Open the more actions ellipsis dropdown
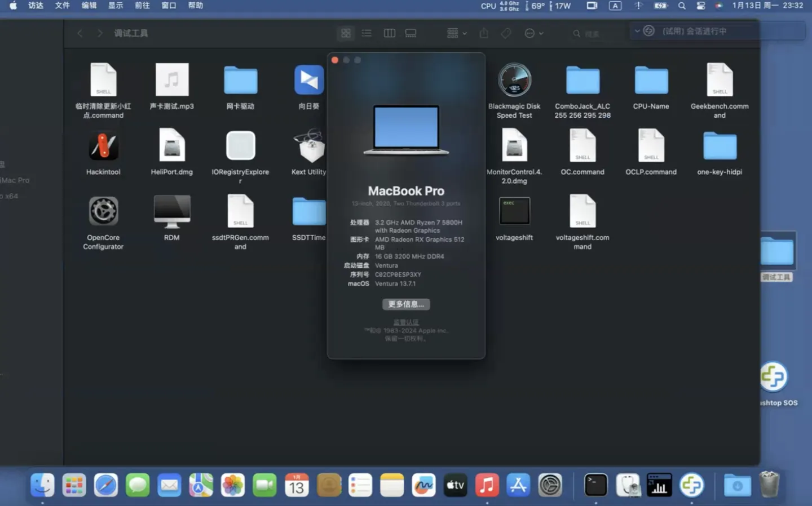Image resolution: width=812 pixels, height=506 pixels. pyautogui.click(x=533, y=33)
